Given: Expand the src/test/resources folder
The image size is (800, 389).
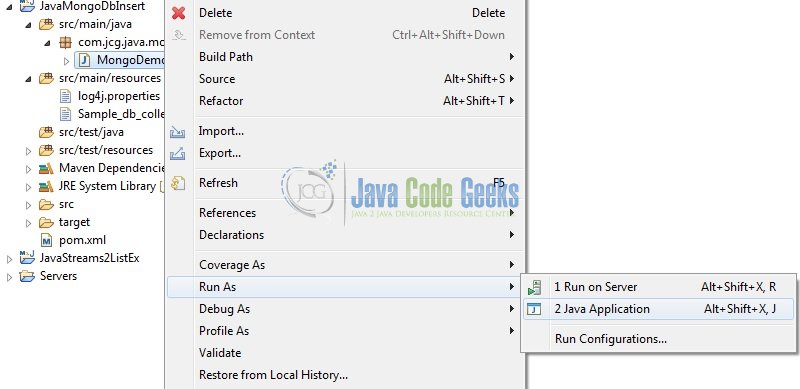Looking at the screenshot, I should coord(28,151).
